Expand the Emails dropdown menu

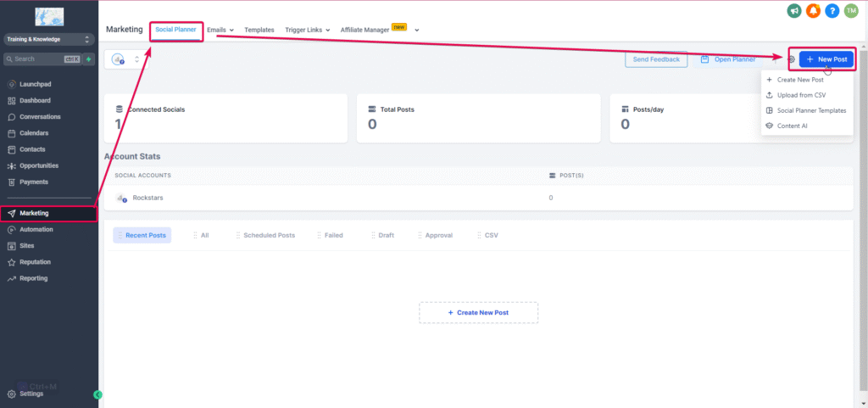(x=220, y=30)
